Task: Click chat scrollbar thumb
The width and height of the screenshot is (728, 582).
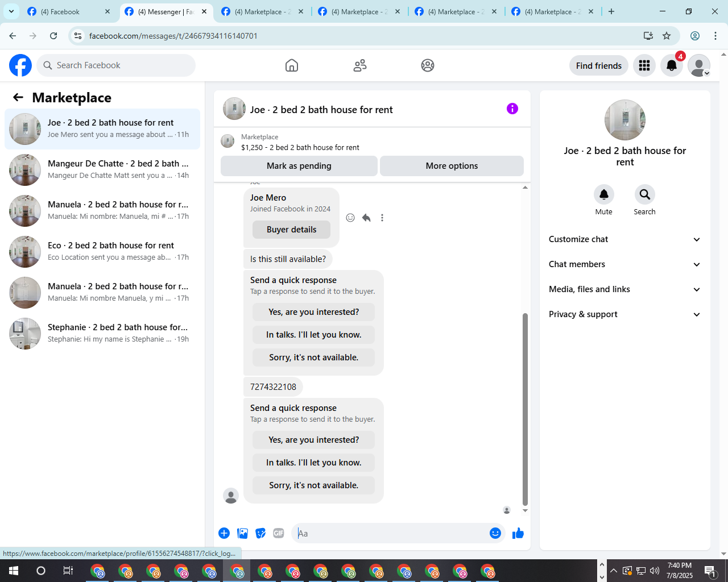Action: tap(525, 409)
